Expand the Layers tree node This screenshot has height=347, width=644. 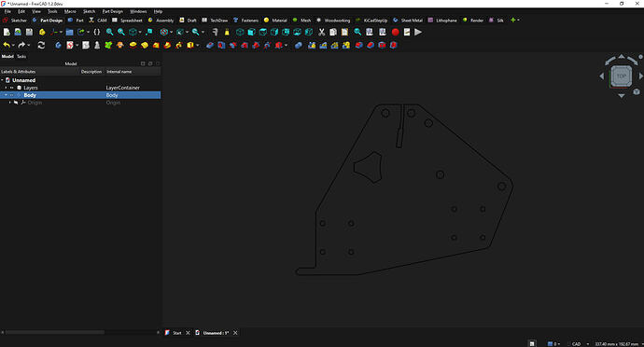pyautogui.click(x=6, y=88)
